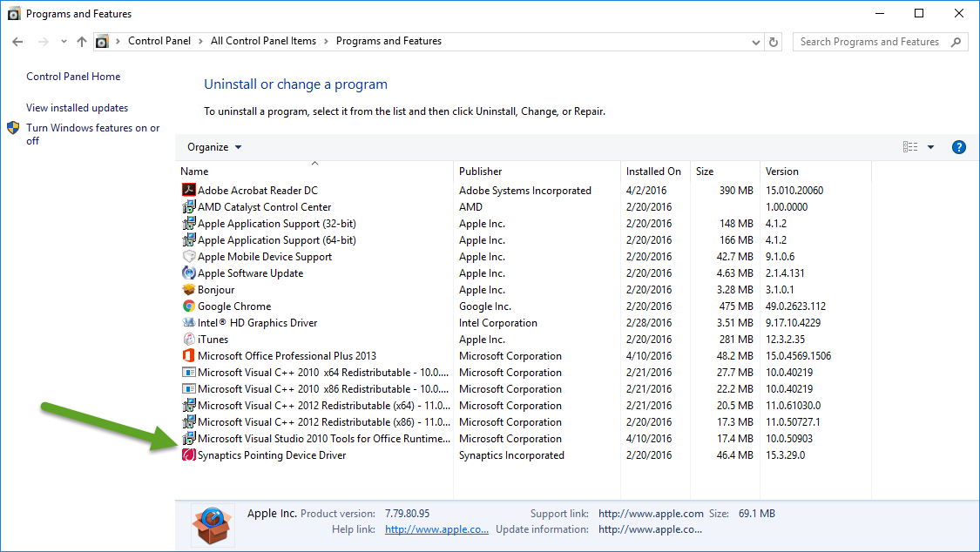The image size is (980, 552).
Task: Sort by the Version column header
Action: click(x=815, y=172)
